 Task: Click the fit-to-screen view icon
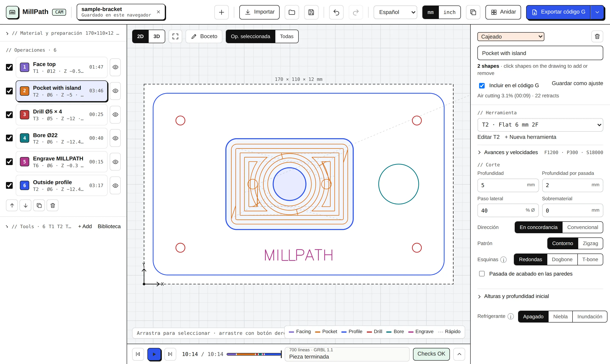(x=175, y=37)
